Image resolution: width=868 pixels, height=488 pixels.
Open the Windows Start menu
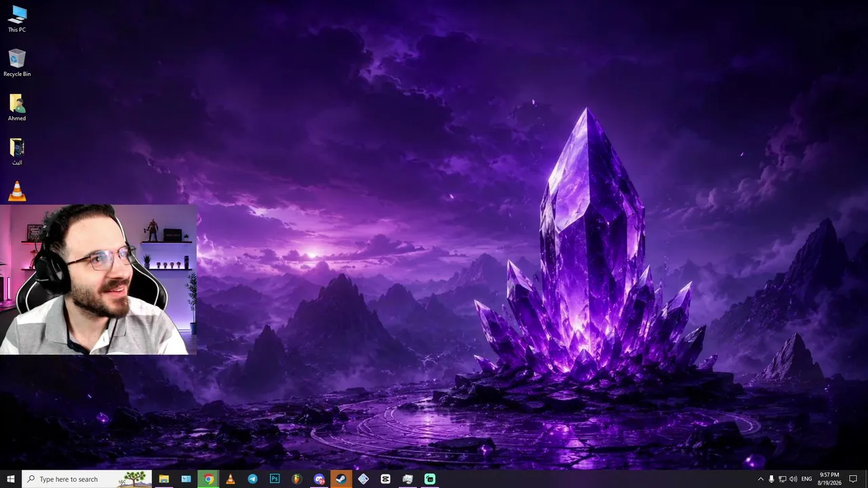11,479
